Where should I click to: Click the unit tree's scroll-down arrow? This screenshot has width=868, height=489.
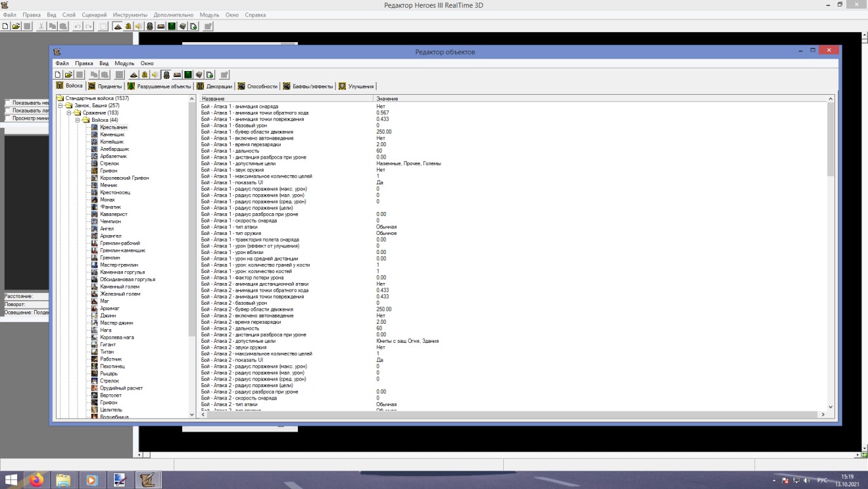tap(193, 414)
